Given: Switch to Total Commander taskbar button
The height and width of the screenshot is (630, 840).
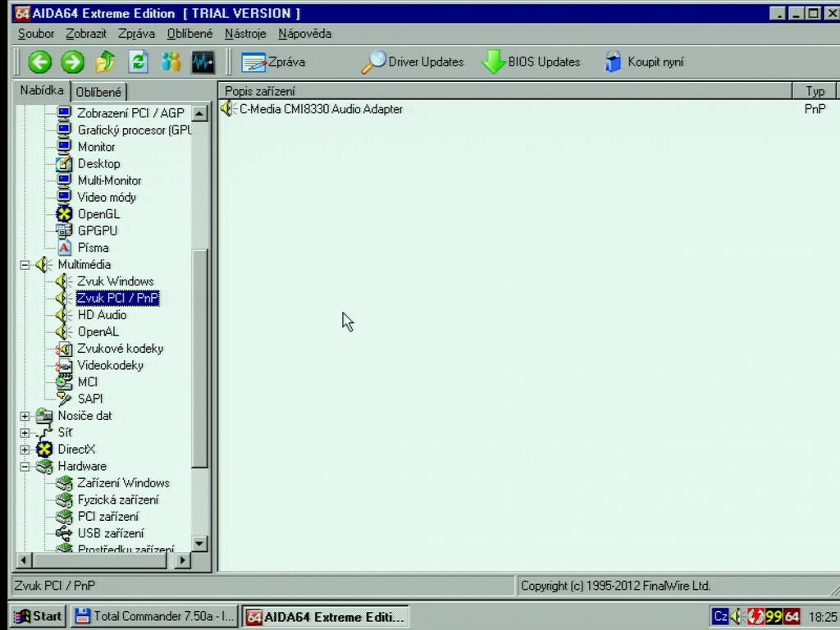Looking at the screenshot, I should pos(153,616).
